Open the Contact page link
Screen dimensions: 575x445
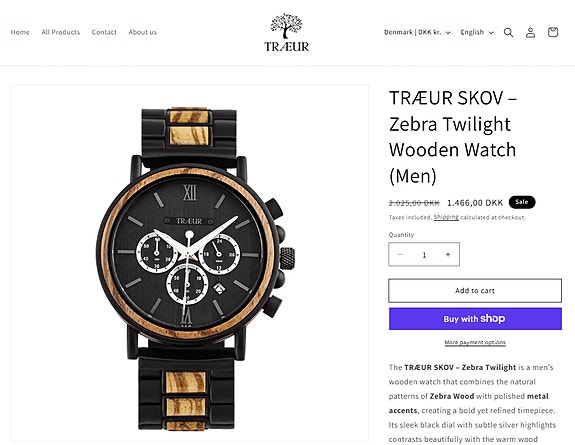point(104,32)
